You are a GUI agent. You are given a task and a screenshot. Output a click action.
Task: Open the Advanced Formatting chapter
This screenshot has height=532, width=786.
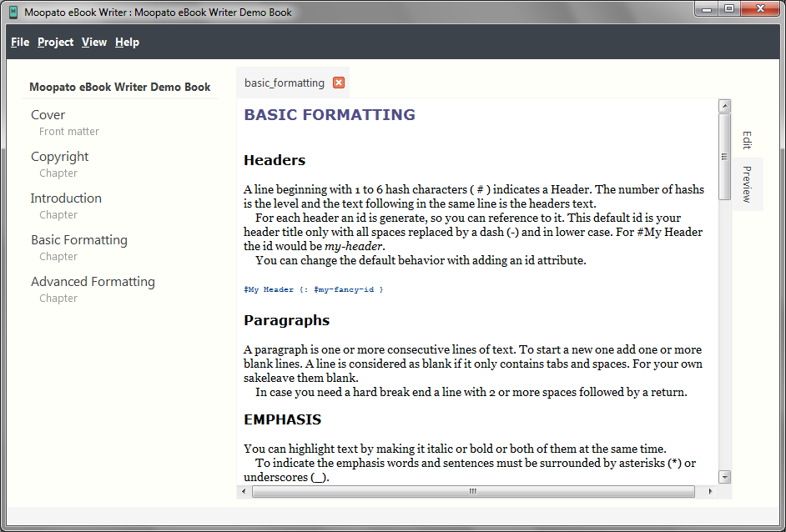pyautogui.click(x=93, y=282)
